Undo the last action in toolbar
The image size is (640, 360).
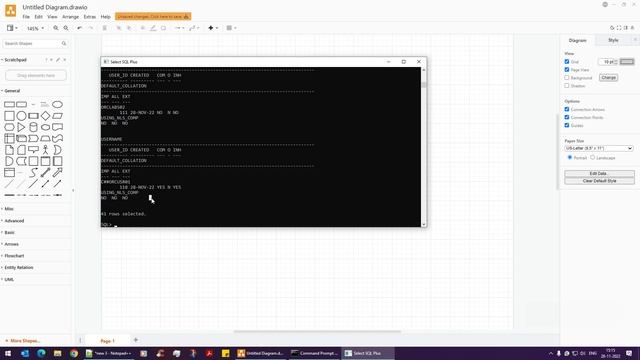(x=80, y=28)
